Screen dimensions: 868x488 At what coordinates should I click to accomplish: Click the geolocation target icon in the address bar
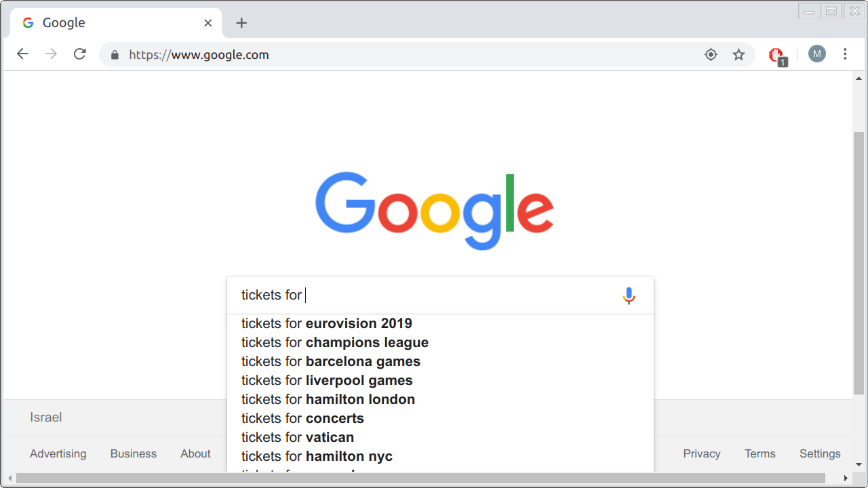coord(710,54)
